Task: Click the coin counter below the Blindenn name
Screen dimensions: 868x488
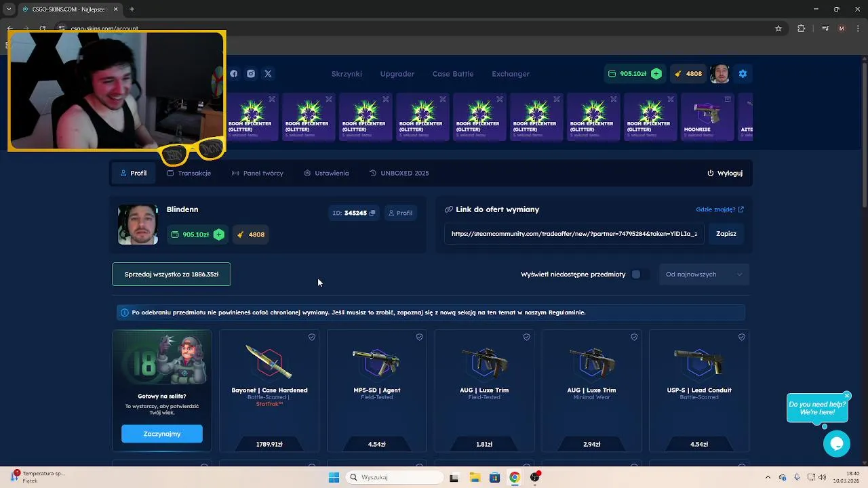Action: coord(250,235)
